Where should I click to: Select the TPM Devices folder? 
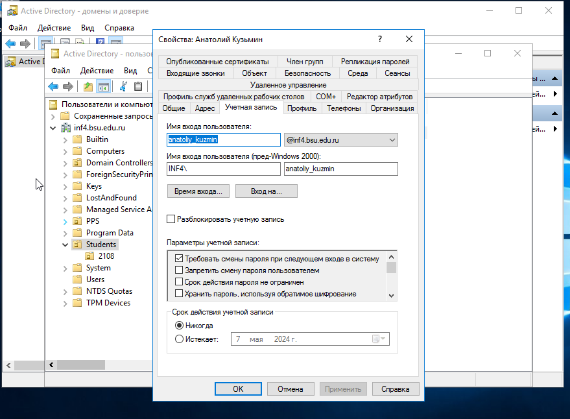click(x=108, y=303)
